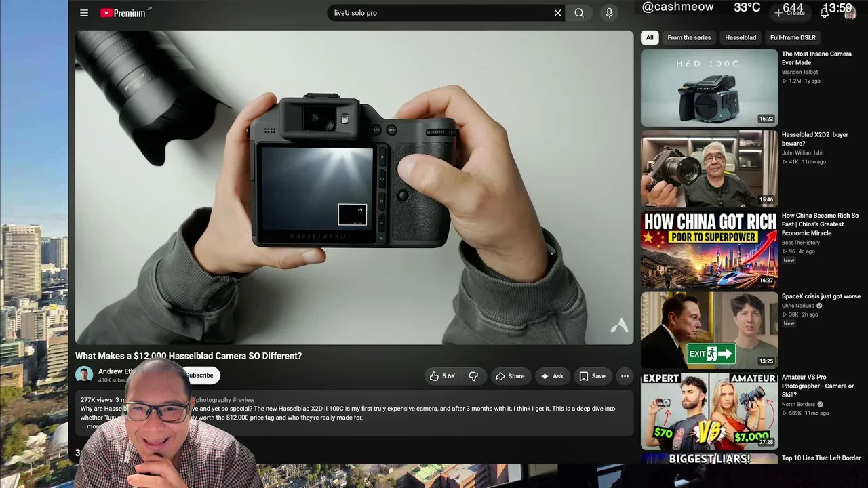Filter suggestions by the Hasselblad chip

tap(741, 37)
